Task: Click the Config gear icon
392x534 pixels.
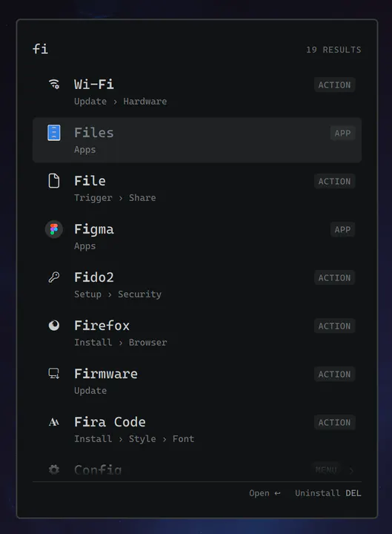Action: coord(54,470)
